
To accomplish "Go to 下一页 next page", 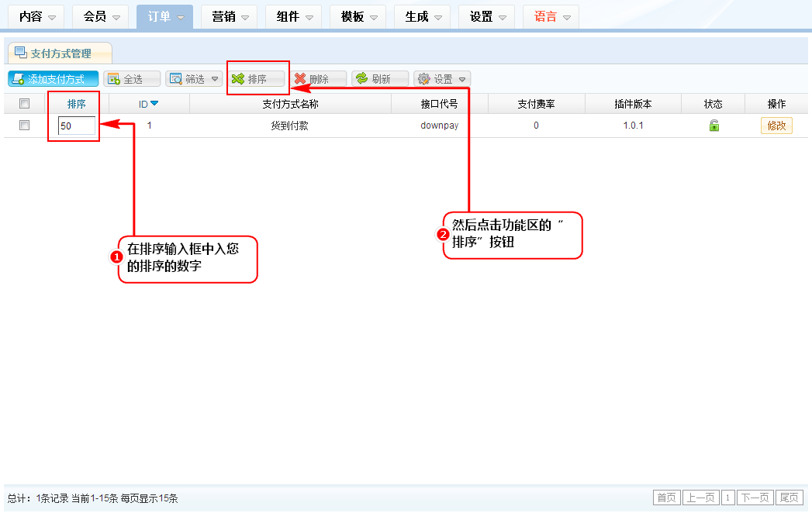I will [x=755, y=498].
